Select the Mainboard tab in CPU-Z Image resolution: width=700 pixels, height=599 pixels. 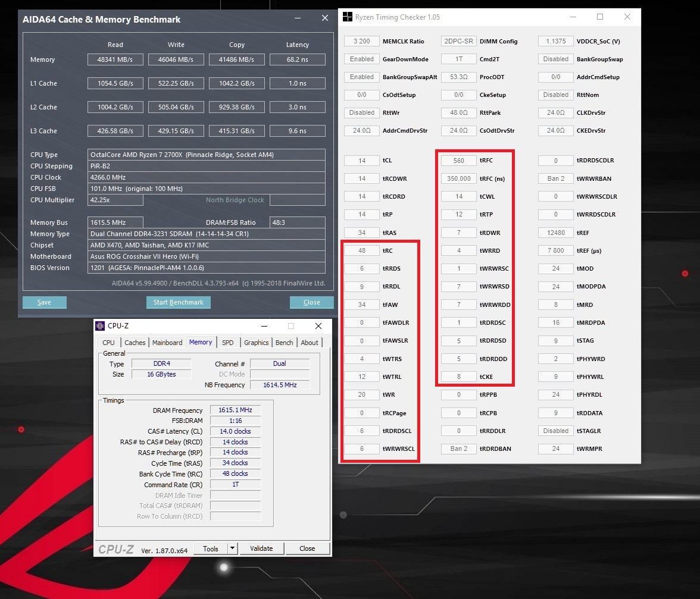tap(167, 343)
